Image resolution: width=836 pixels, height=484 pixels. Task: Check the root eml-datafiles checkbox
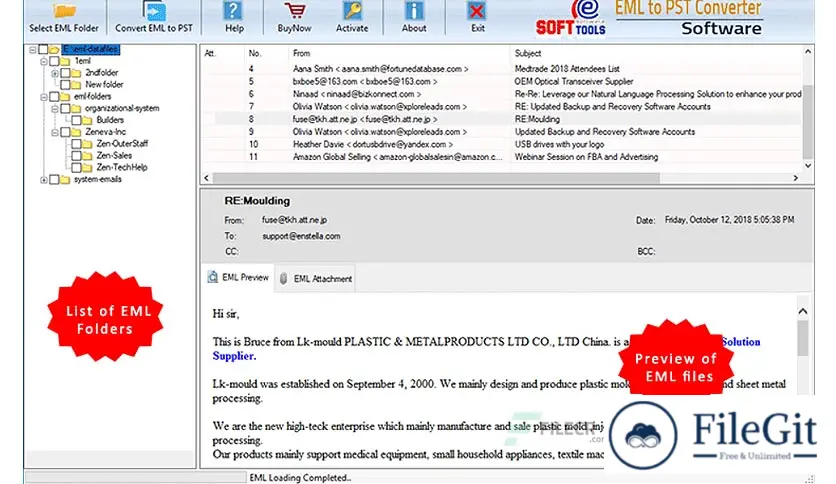[43, 49]
